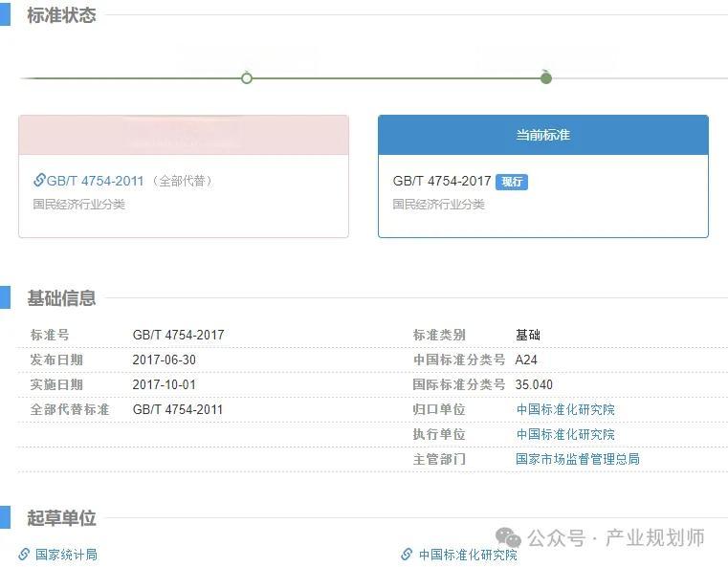Click the 标准状态 section heading
This screenshot has height=567, width=728.
pos(61,15)
